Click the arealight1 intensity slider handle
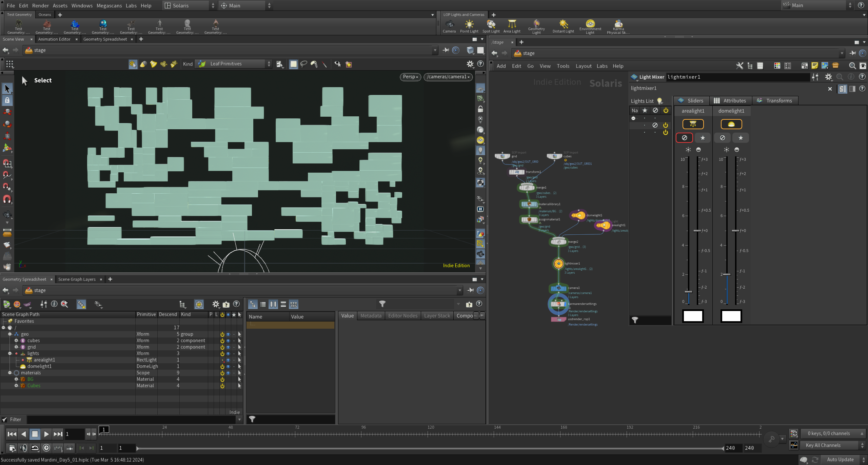This screenshot has height=465, width=868. click(688, 292)
